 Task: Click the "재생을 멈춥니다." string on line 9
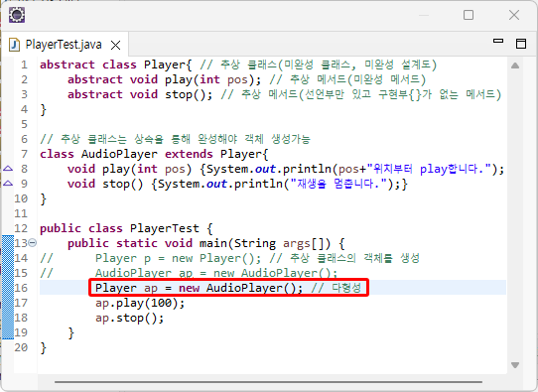(338, 184)
